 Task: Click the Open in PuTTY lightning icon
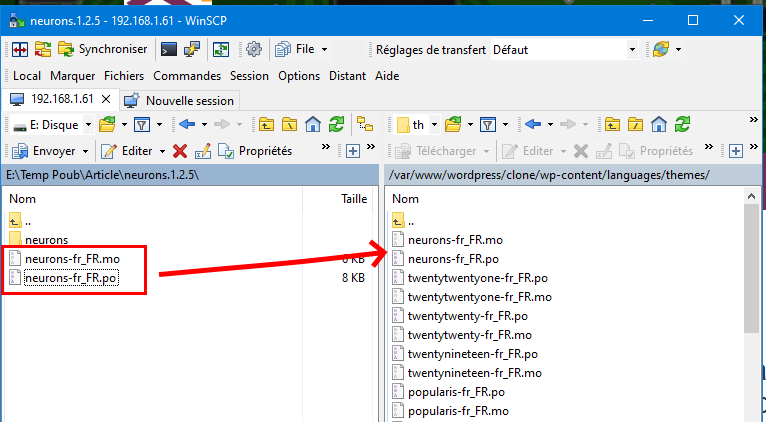coord(192,49)
